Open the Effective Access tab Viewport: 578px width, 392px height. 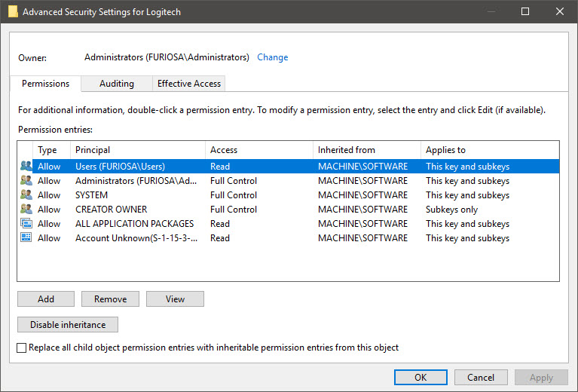point(188,84)
